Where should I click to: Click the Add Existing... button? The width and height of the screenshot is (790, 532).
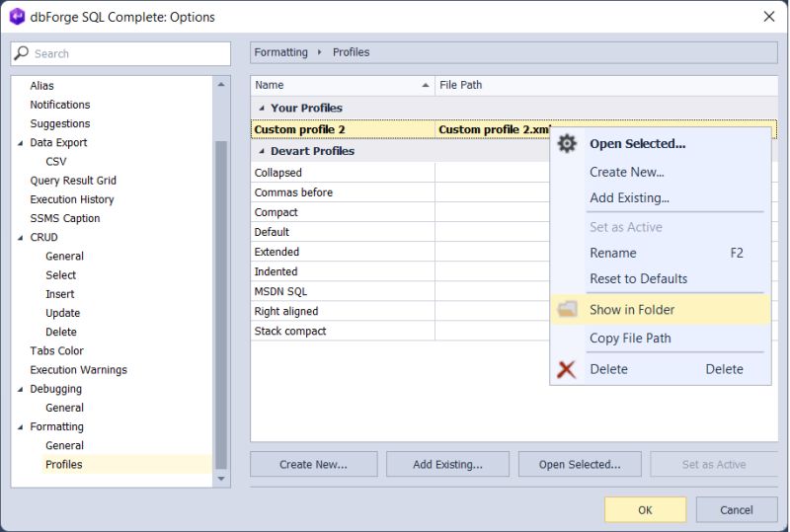pos(447,464)
